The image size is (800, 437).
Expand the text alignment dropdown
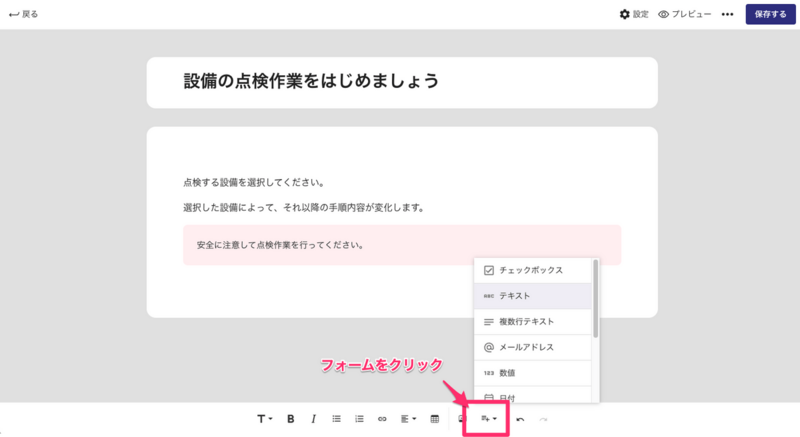(408, 419)
